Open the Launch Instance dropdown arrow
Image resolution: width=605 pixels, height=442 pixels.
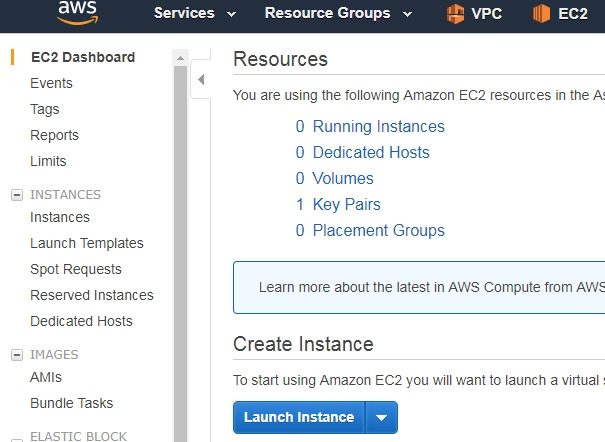coord(382,417)
